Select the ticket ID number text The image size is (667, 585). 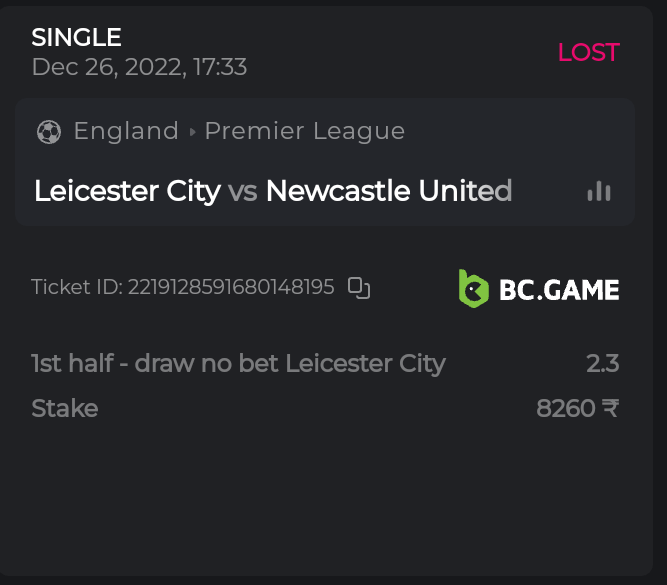231,288
